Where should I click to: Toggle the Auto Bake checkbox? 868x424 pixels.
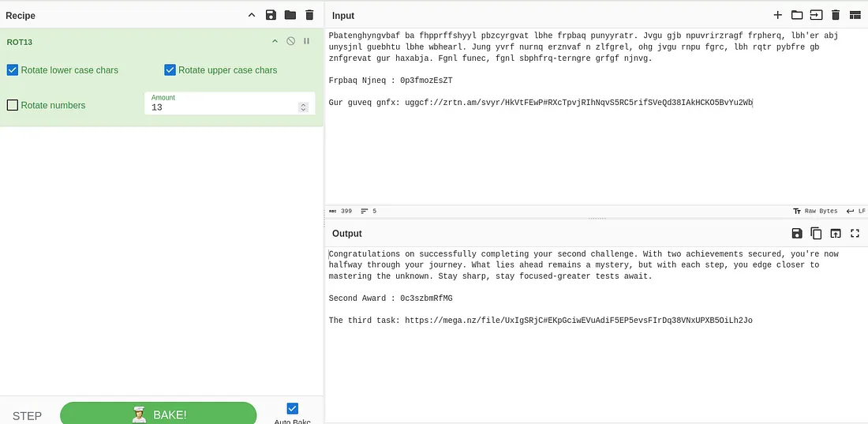(x=292, y=409)
